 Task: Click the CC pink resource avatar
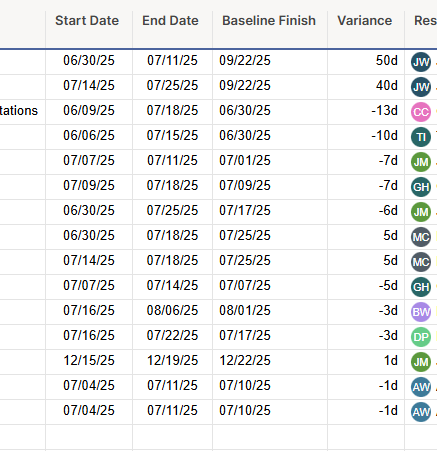tap(421, 112)
